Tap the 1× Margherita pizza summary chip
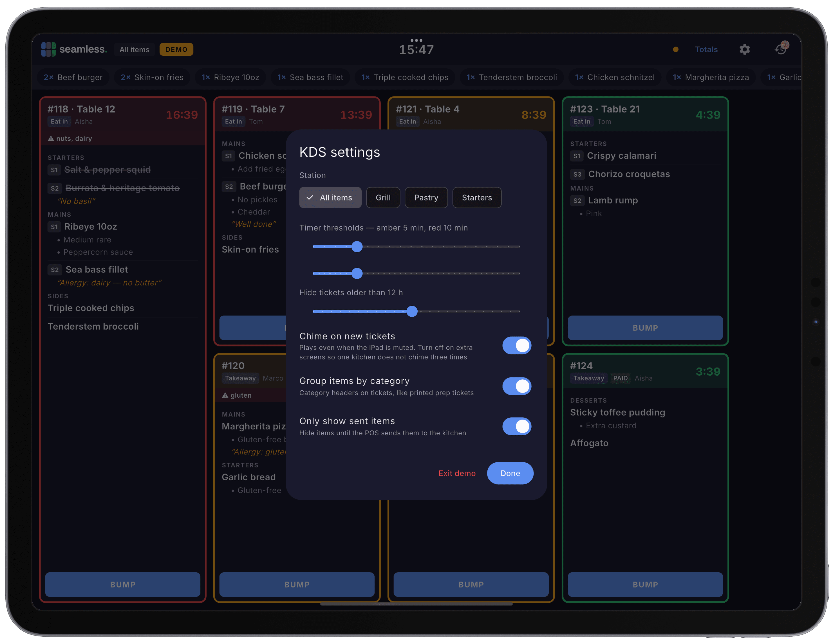The image size is (833, 644). coord(711,77)
